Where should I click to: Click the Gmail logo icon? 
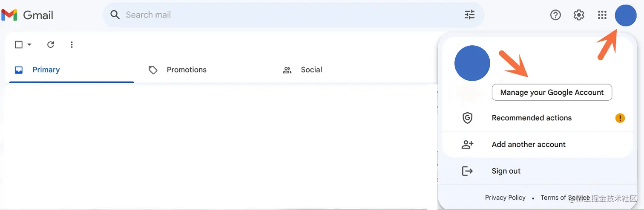coord(9,15)
